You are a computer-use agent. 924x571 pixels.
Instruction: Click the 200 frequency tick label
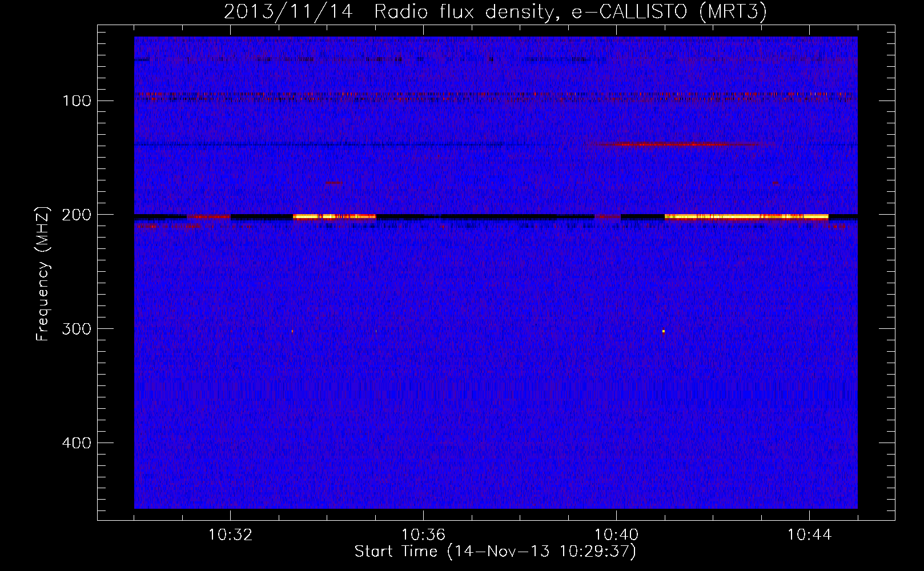coord(77,215)
